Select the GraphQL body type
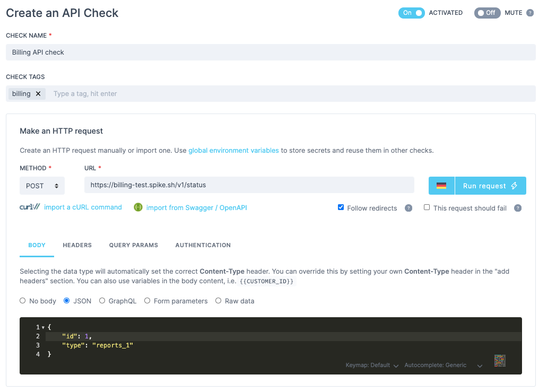This screenshot has height=392, width=539. (102, 301)
